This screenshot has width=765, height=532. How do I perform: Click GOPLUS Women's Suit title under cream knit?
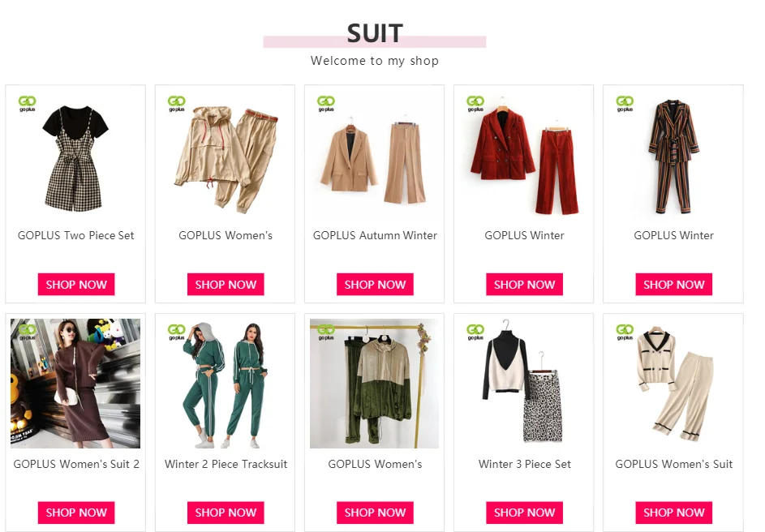(x=674, y=464)
